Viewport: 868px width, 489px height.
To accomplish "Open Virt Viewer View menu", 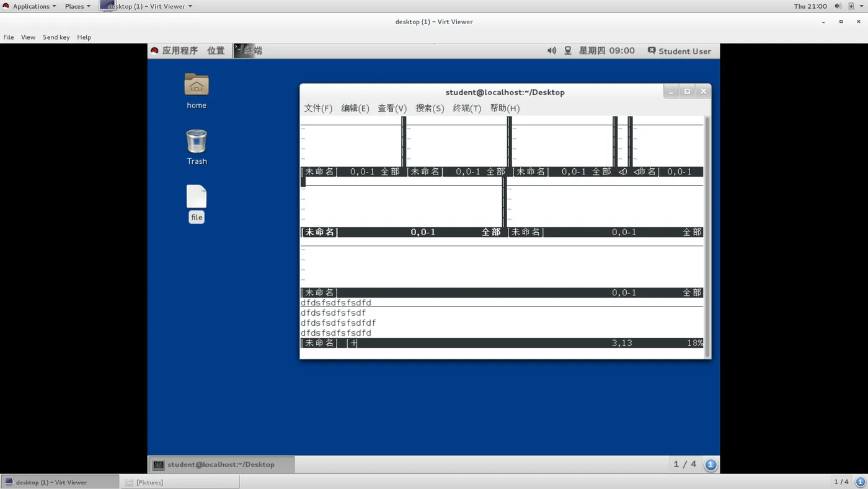I will click(x=29, y=37).
